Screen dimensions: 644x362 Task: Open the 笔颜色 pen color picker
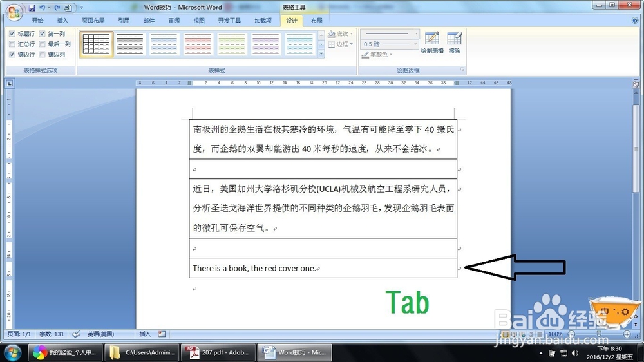[377, 54]
